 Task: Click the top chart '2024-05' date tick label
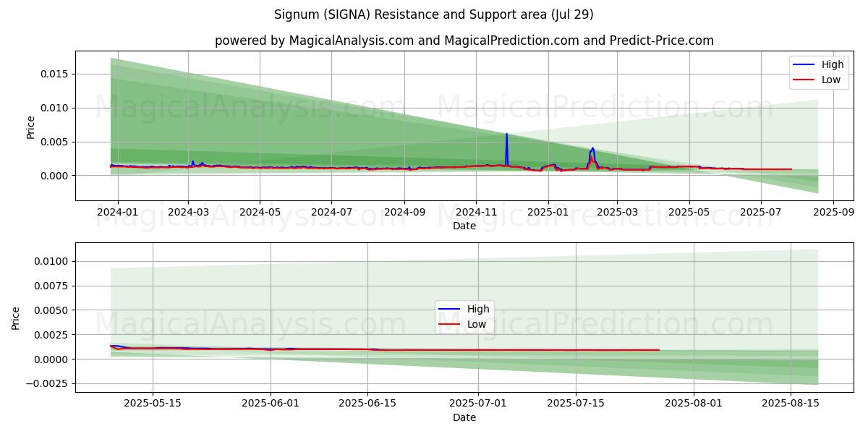click(260, 213)
